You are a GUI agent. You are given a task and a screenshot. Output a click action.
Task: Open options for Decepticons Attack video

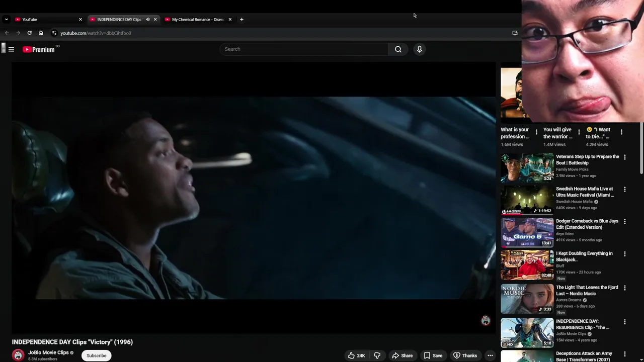tap(625, 354)
